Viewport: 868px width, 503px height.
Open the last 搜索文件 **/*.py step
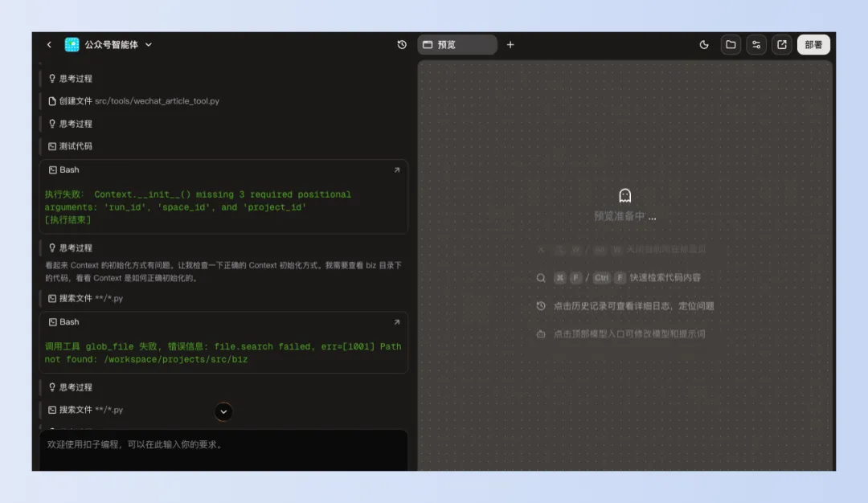pos(86,410)
